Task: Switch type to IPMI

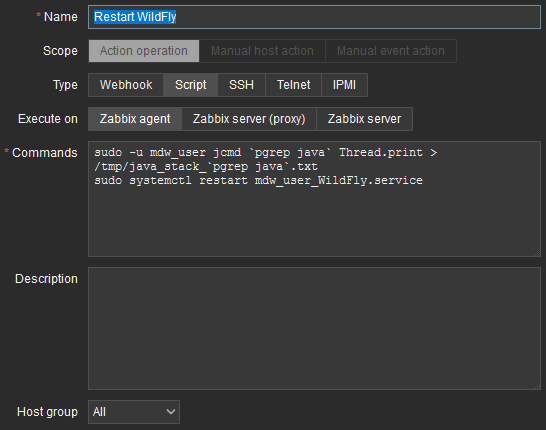Action: coord(344,85)
